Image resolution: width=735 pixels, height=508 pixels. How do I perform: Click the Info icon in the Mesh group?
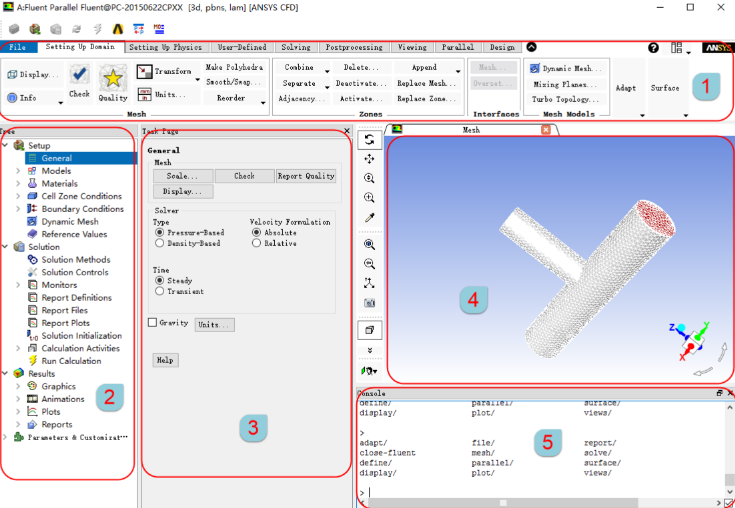click(x=12, y=97)
